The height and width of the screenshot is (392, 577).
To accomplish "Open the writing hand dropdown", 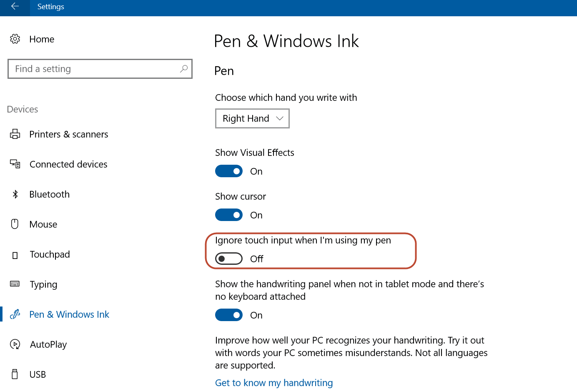I will coord(252,118).
